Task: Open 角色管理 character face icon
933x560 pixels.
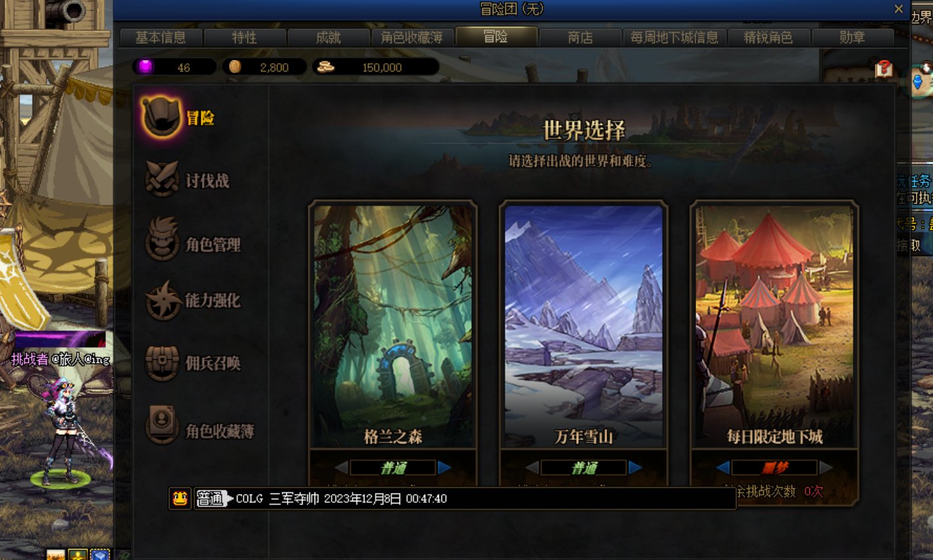Action: [x=162, y=239]
